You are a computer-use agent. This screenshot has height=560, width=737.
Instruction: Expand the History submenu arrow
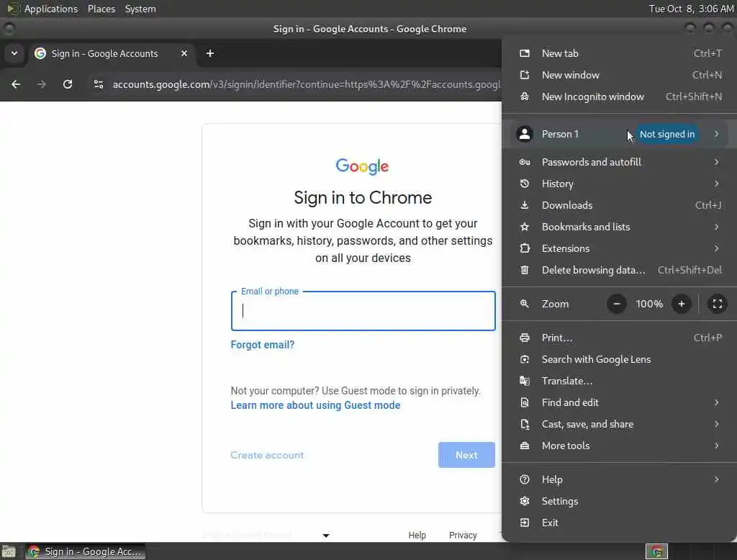pyautogui.click(x=717, y=184)
